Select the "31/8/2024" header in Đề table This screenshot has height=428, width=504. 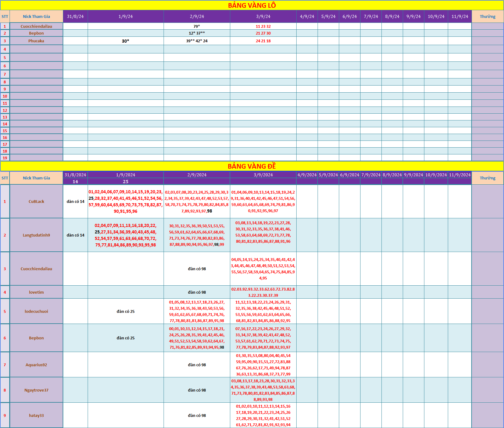coord(75,175)
